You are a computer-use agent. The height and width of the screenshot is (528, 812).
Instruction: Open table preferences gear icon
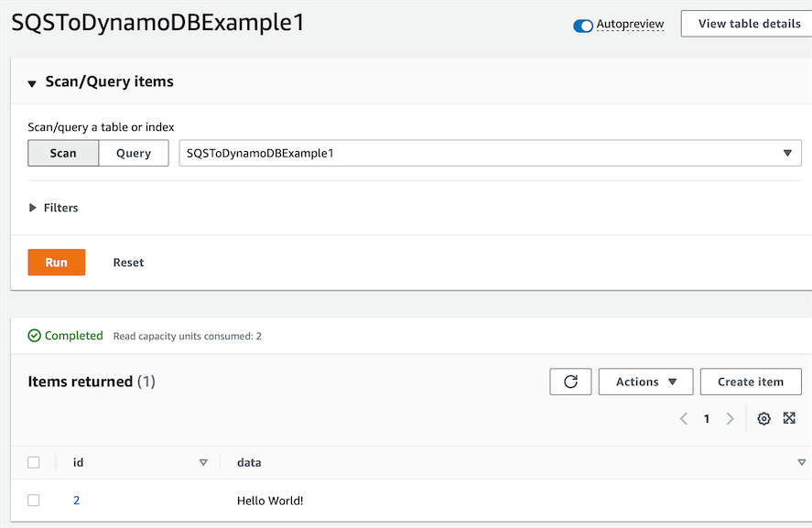tap(764, 418)
